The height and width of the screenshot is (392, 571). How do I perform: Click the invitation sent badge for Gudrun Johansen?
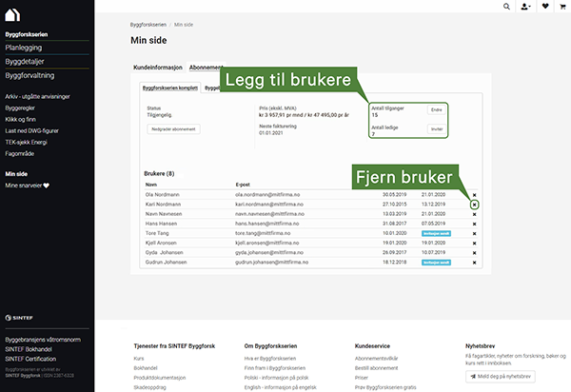pos(436,263)
